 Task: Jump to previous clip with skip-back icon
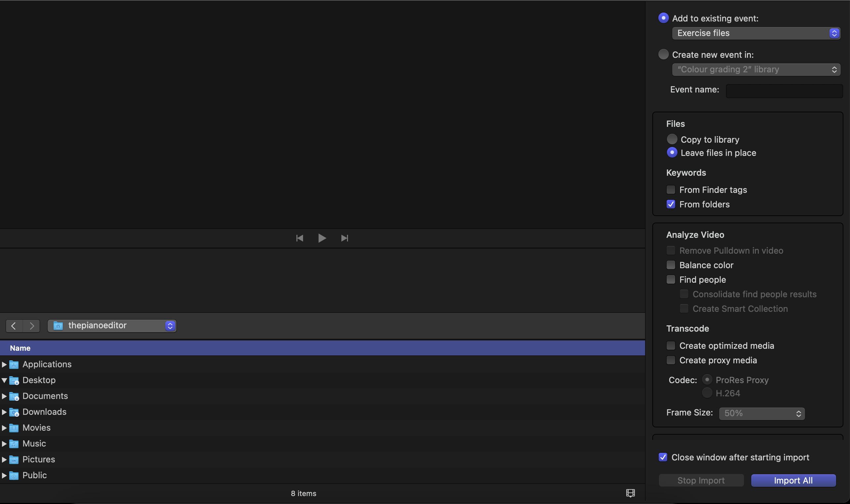click(x=299, y=238)
